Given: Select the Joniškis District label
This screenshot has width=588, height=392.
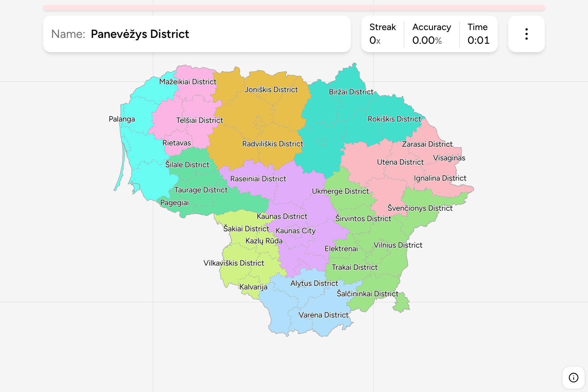Looking at the screenshot, I should point(271,90).
